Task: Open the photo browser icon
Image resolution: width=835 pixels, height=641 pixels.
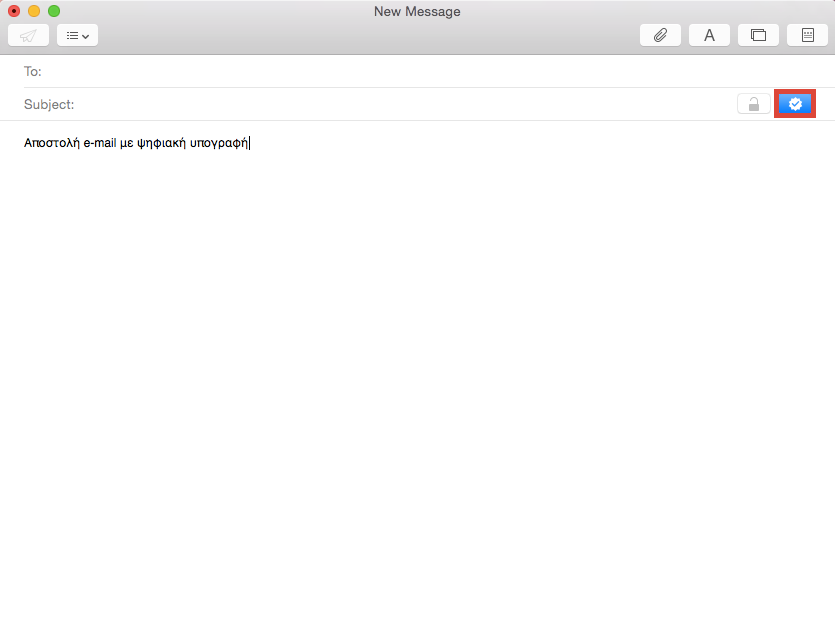Action: [758, 36]
